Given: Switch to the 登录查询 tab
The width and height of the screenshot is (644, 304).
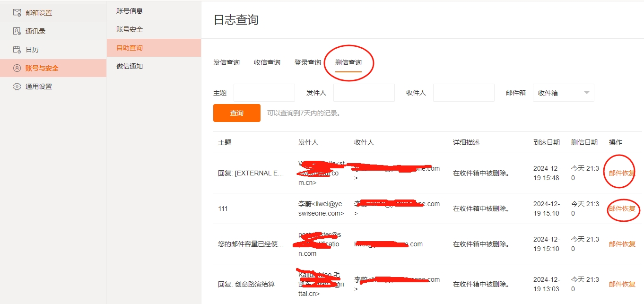Looking at the screenshot, I should pos(308,62).
